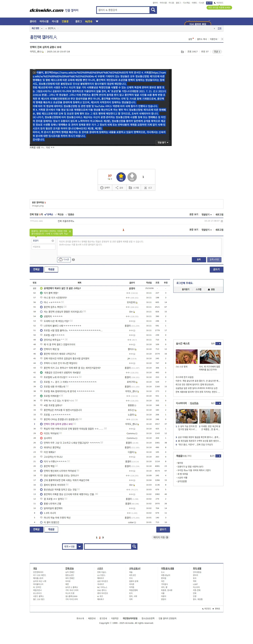
Task: Click the 실베추 button under the post
Action: [x=105, y=188]
